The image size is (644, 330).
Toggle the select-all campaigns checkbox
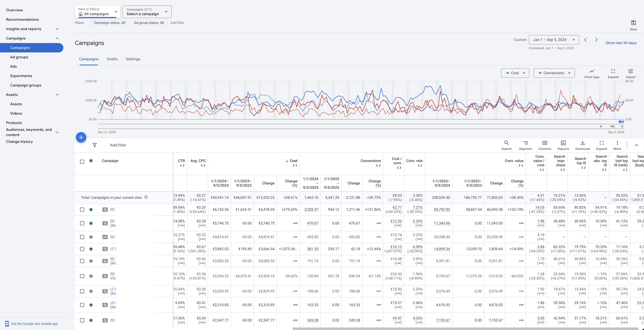click(82, 162)
